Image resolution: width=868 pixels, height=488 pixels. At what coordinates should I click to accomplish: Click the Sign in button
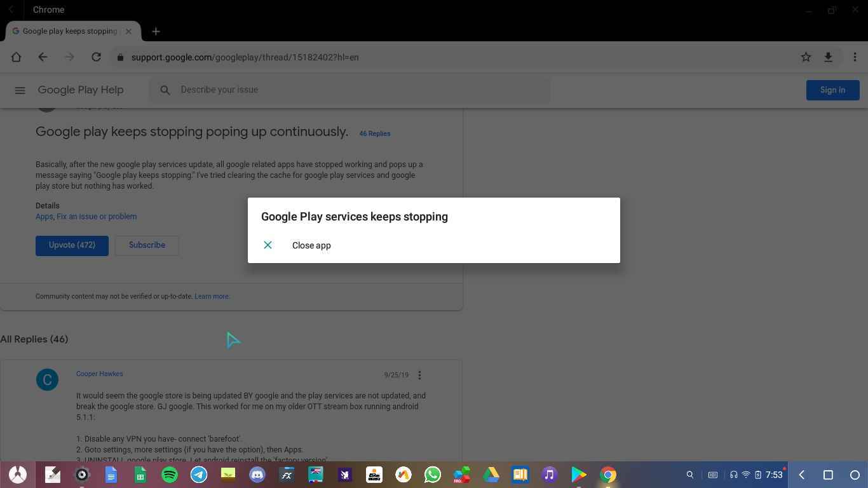coord(832,90)
